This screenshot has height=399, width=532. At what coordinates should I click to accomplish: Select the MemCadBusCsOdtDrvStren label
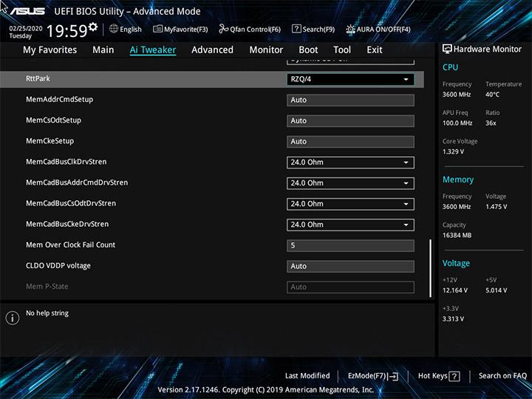(71, 203)
